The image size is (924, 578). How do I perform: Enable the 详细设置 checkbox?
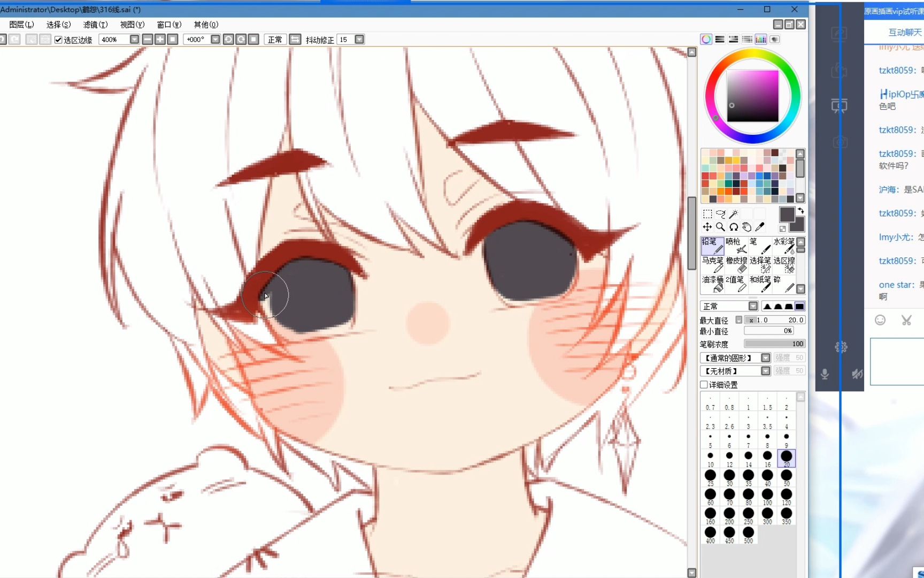pyautogui.click(x=704, y=384)
